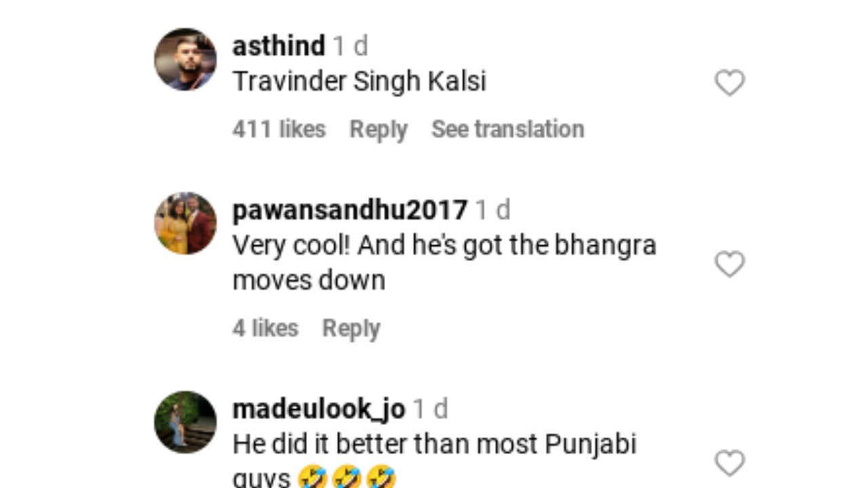Click the '1 d' timestamp beside asthind
The height and width of the screenshot is (488, 868).
350,46
